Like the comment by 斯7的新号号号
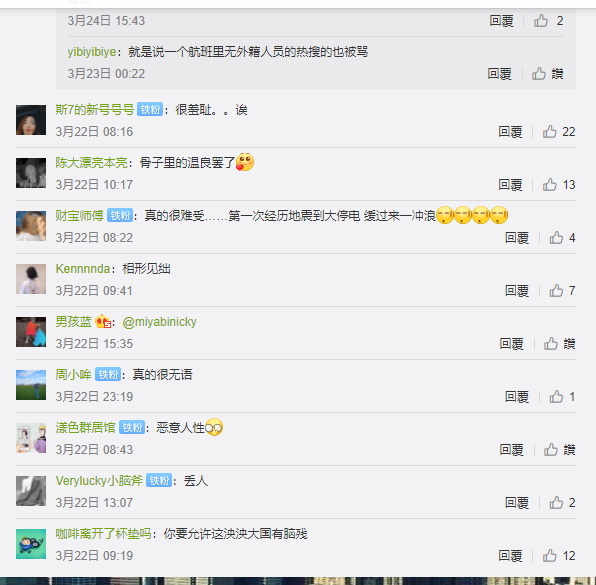596x585 pixels. (x=558, y=132)
